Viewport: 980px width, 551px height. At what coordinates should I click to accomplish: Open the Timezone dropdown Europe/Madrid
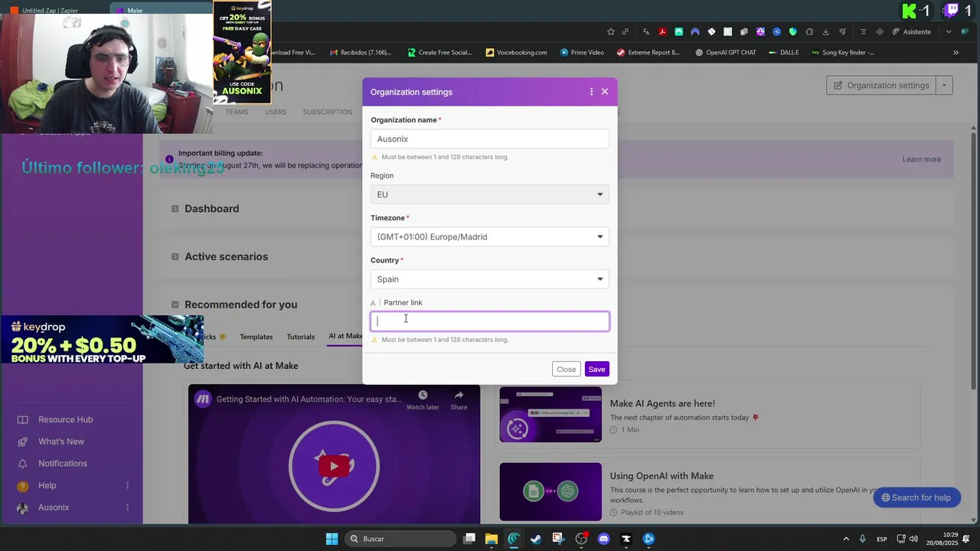pos(490,236)
